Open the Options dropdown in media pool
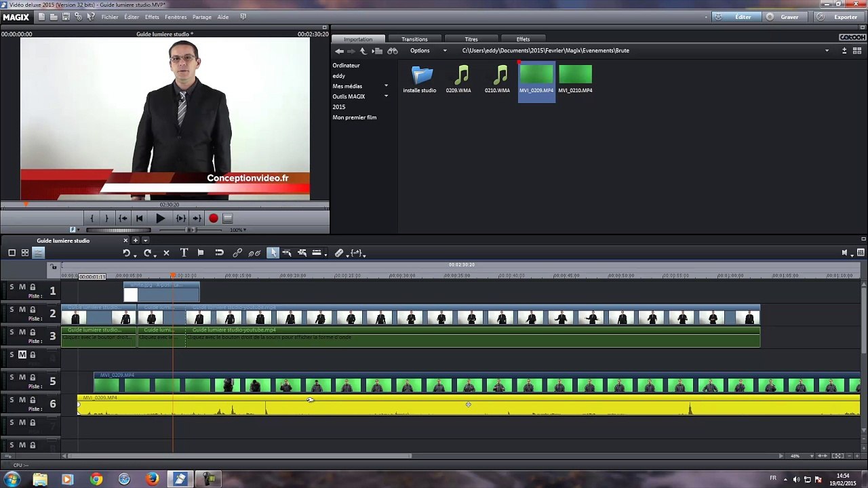Image resolution: width=868 pixels, height=488 pixels. click(427, 51)
